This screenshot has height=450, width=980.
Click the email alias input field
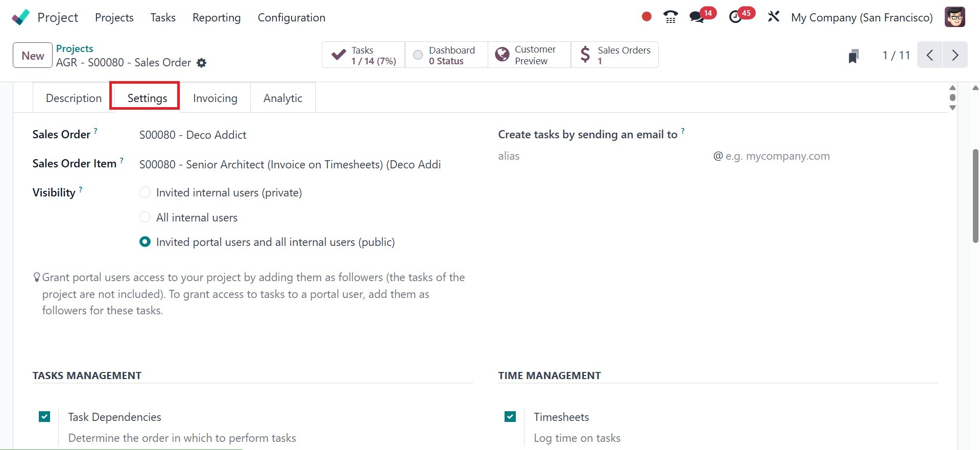(x=603, y=156)
